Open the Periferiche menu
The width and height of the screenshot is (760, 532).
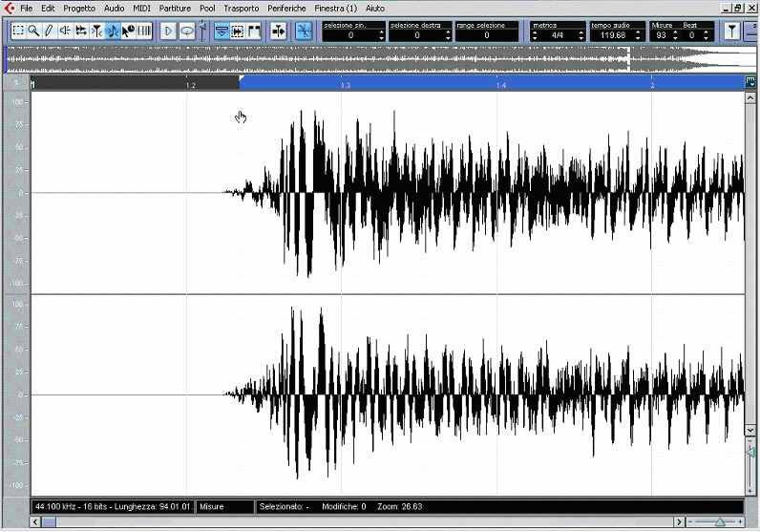pos(286,8)
